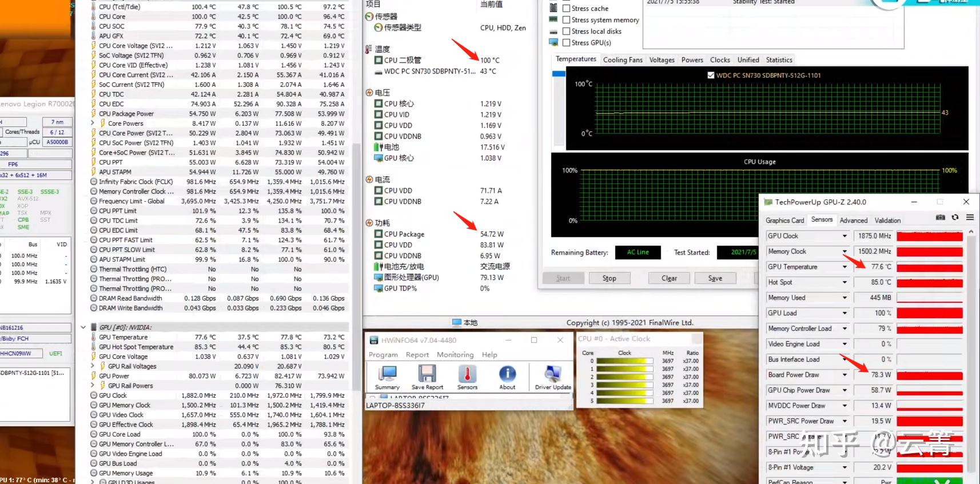Click Clear button in stability test
The image size is (980, 484).
(x=669, y=278)
